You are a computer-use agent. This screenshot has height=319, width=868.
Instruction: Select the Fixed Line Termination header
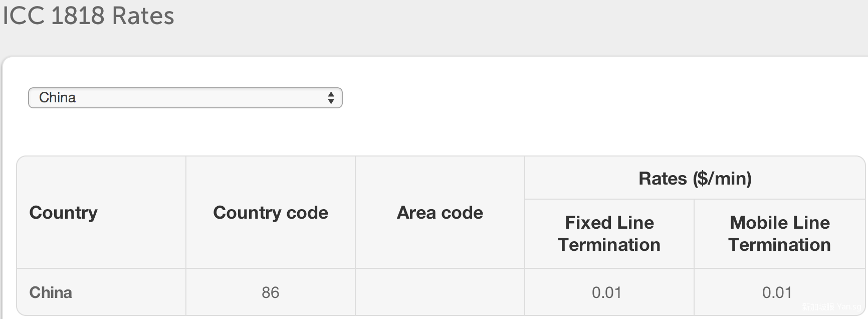pyautogui.click(x=609, y=233)
